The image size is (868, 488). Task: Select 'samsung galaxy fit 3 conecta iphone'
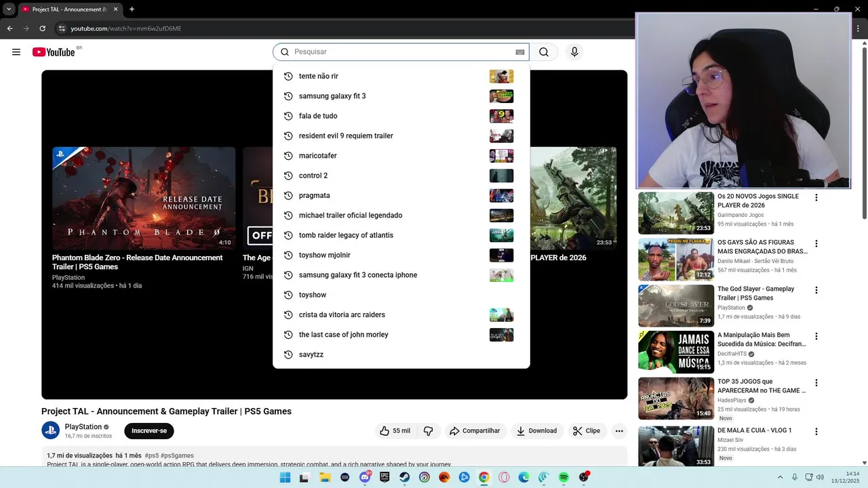401,275
